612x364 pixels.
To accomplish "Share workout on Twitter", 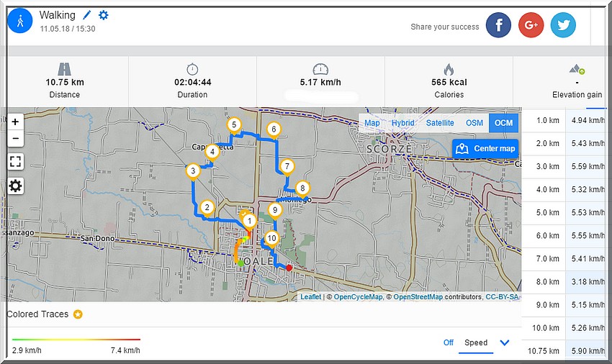I will [563, 25].
